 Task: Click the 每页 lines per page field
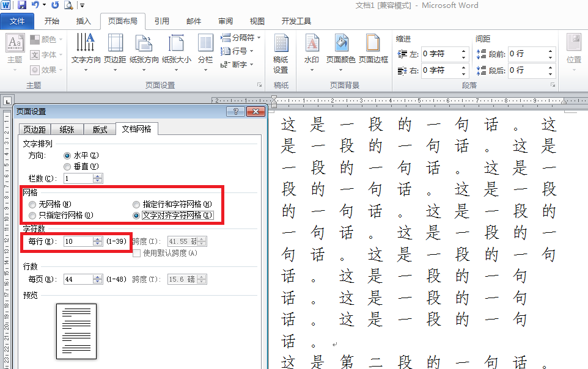coord(78,279)
